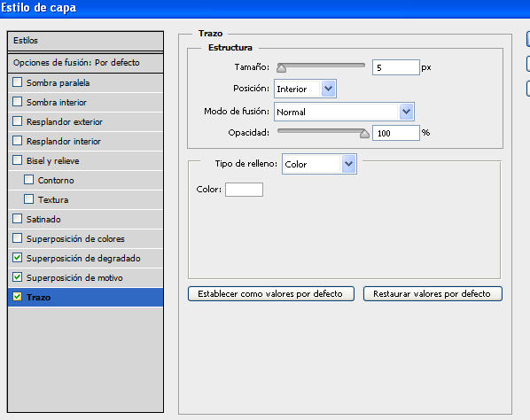
Task: Click the Tamaño px input field
Action: pyautogui.click(x=396, y=67)
